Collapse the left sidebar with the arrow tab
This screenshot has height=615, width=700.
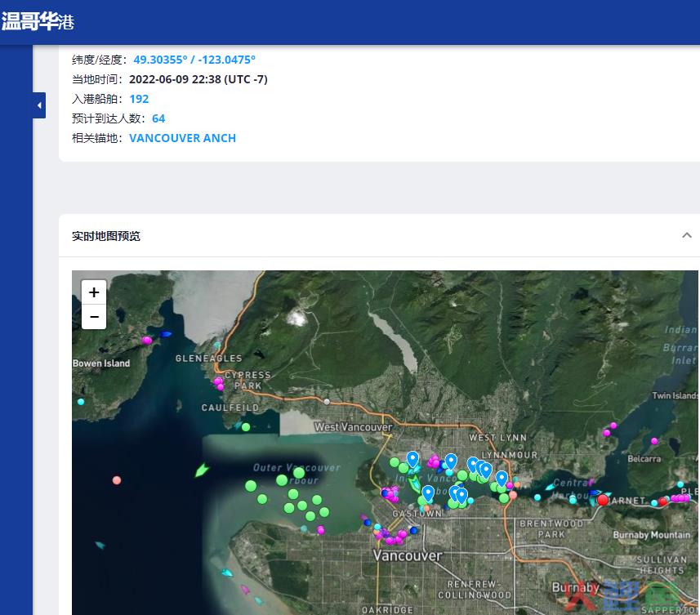[39, 105]
